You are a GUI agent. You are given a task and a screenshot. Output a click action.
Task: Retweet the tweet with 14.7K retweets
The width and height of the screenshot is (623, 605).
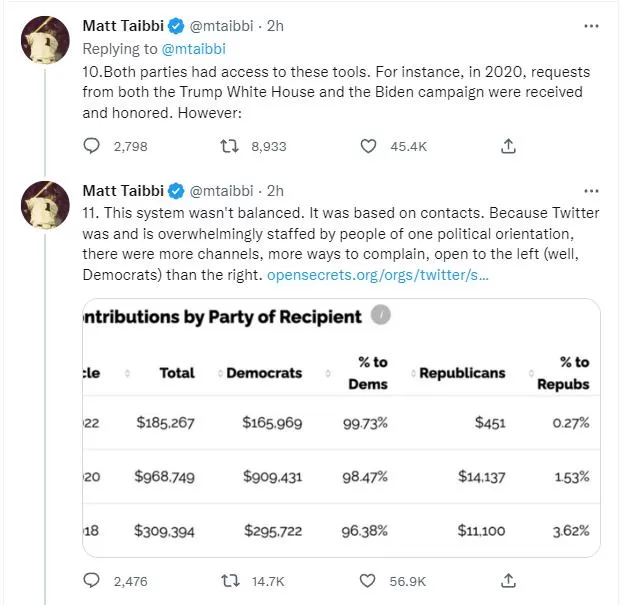click(230, 581)
